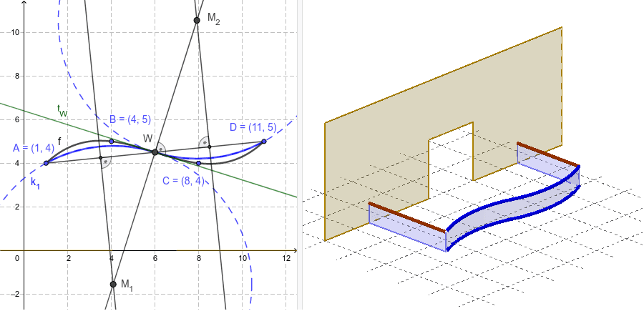Click the function label f
Screen dimensions: 644x311
click(59, 142)
